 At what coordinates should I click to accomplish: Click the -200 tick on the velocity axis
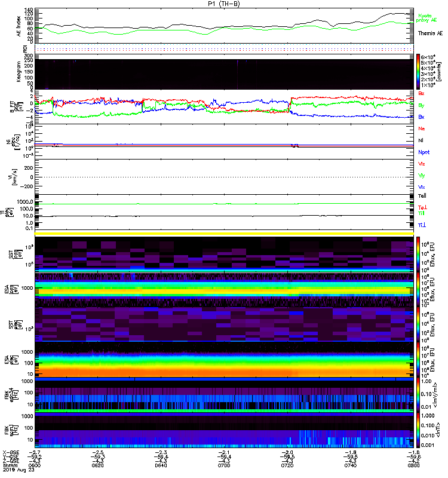pyautogui.click(x=26, y=186)
